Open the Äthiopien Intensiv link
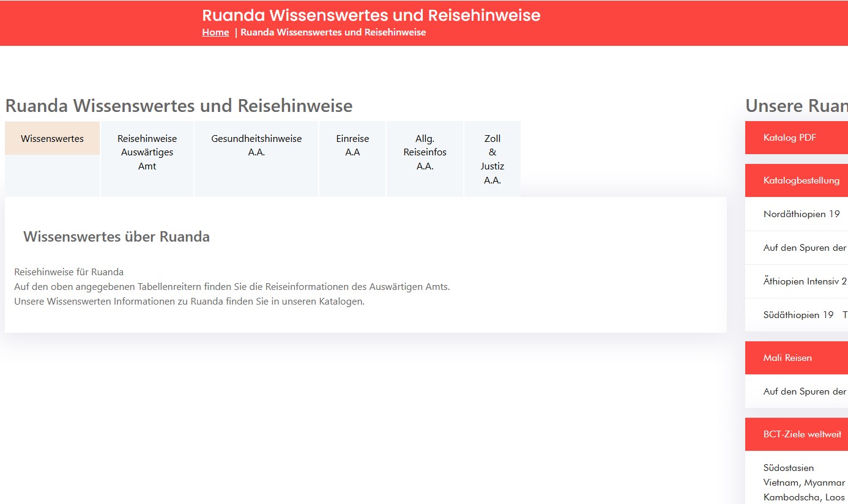Screen dimensions: 848x504 (805, 281)
